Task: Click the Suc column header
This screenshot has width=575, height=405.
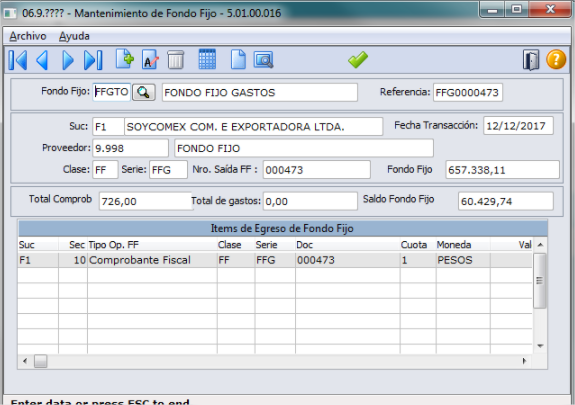Action: click(x=38, y=245)
